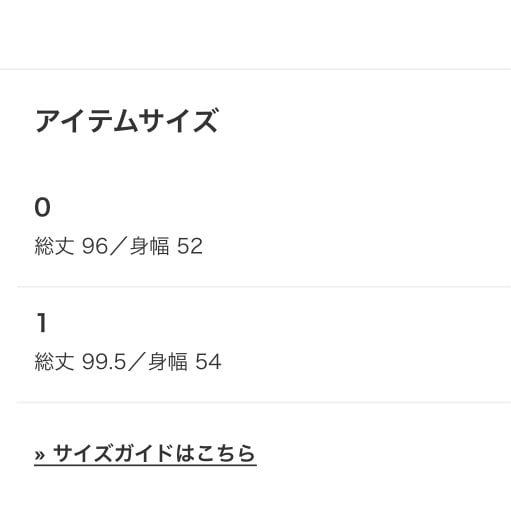Click the slash separator in size 1 row

click(x=137, y=362)
